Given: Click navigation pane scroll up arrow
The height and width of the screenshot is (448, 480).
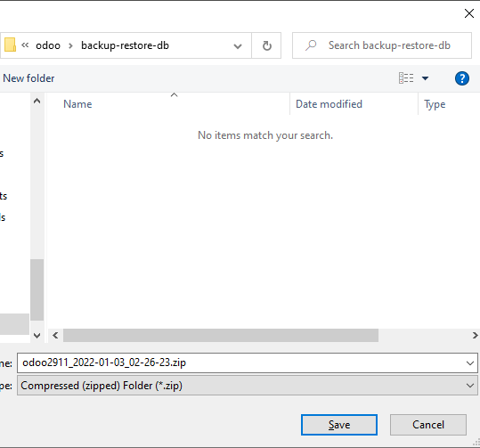Looking at the screenshot, I should [x=37, y=101].
